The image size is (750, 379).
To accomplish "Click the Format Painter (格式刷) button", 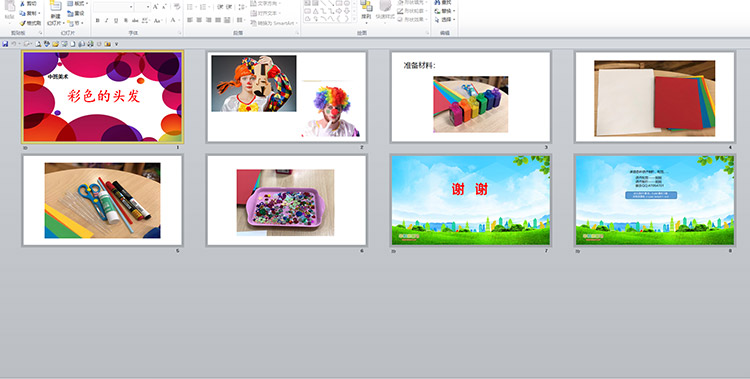I will point(30,23).
